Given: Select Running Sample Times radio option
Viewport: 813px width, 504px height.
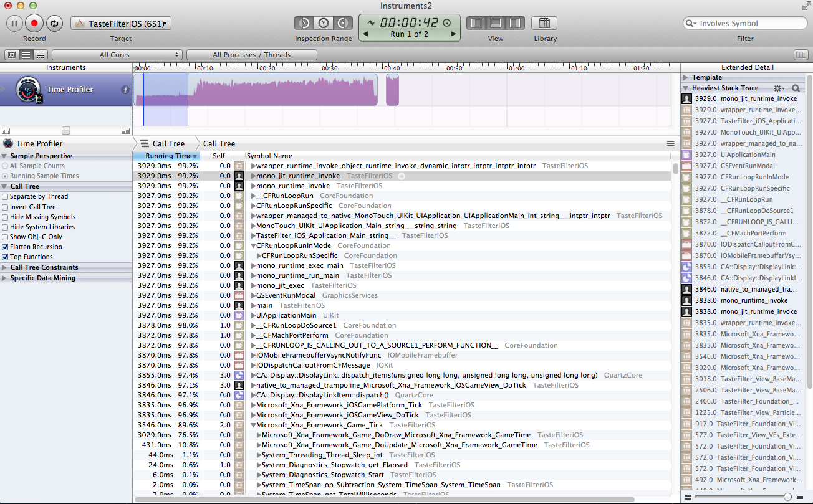Looking at the screenshot, I should tap(6, 176).
